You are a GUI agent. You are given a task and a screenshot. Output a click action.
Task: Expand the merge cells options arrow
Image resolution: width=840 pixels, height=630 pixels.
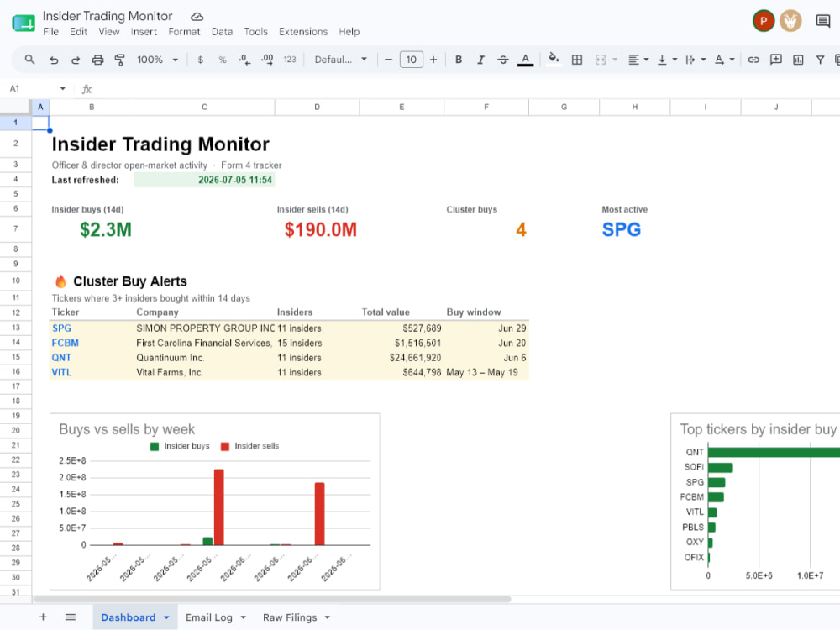[615, 60]
